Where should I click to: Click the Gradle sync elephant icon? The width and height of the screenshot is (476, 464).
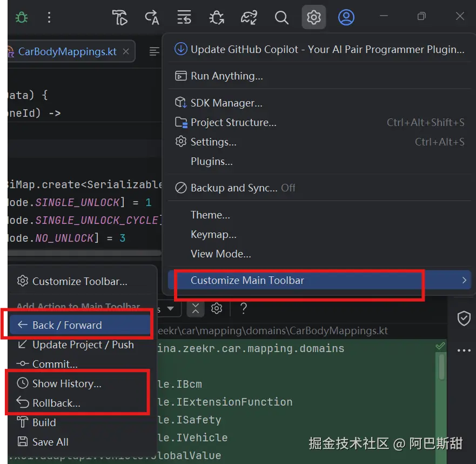(249, 17)
